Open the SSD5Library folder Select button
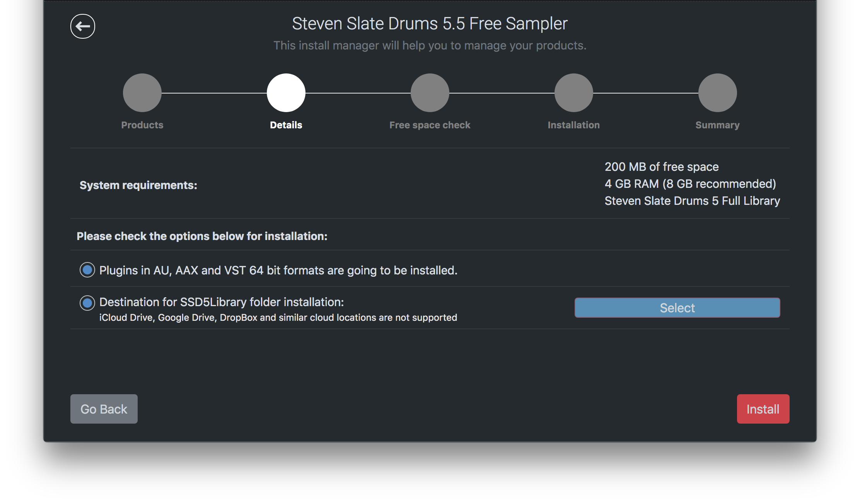 [677, 308]
